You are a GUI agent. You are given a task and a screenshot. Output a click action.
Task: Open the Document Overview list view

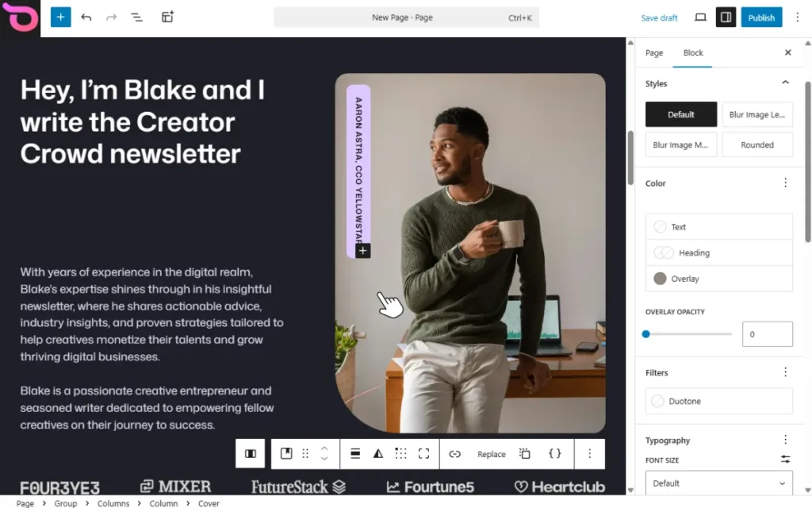(x=136, y=17)
